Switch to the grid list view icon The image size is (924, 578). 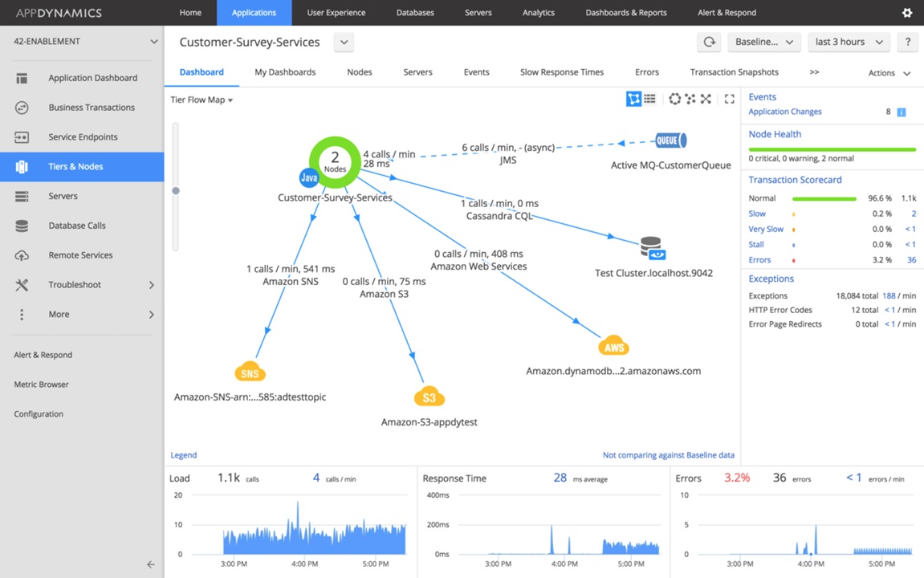coord(650,99)
